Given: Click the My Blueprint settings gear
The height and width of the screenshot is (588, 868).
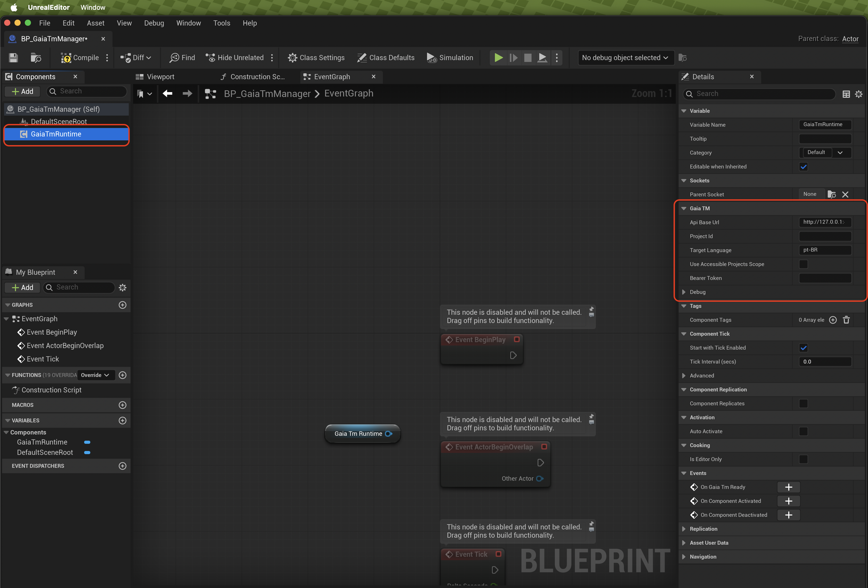Looking at the screenshot, I should [x=123, y=287].
